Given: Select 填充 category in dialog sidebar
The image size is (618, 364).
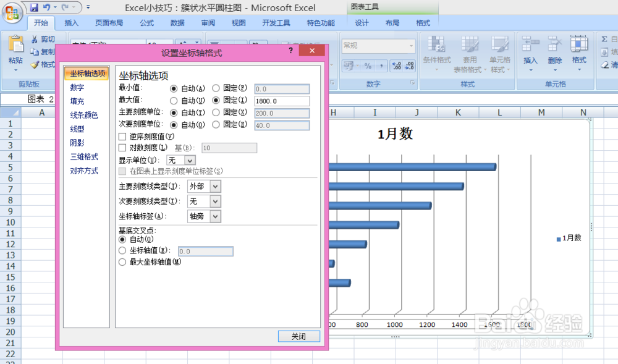Looking at the screenshot, I should point(77,101).
